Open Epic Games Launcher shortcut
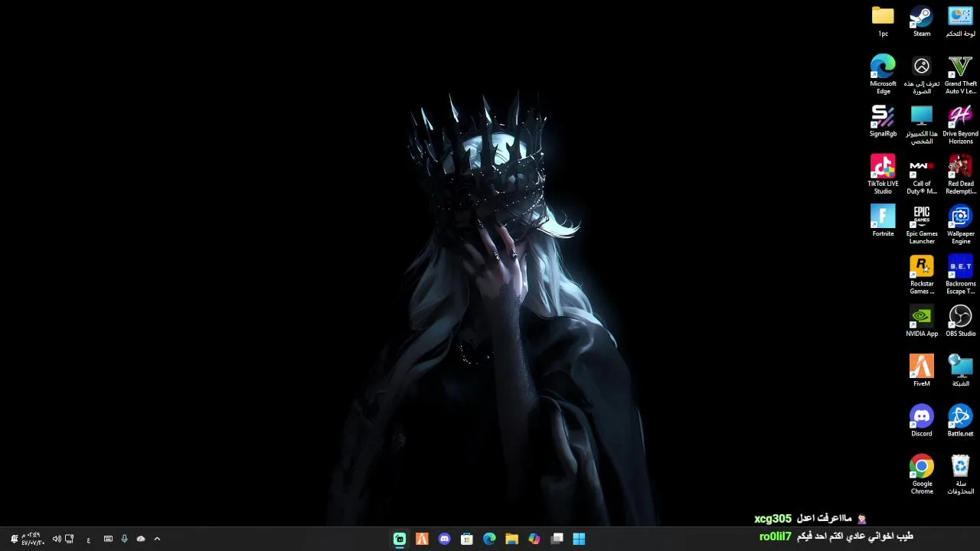This screenshot has width=980, height=551. click(922, 224)
